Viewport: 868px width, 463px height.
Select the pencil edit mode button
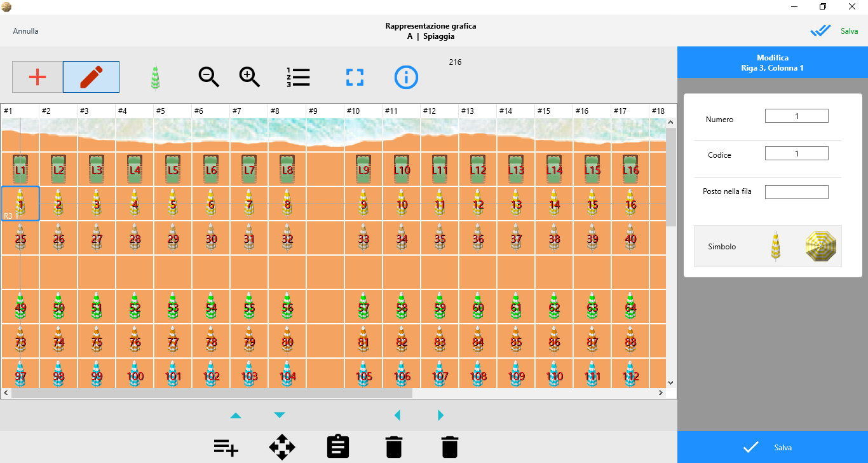(91, 77)
